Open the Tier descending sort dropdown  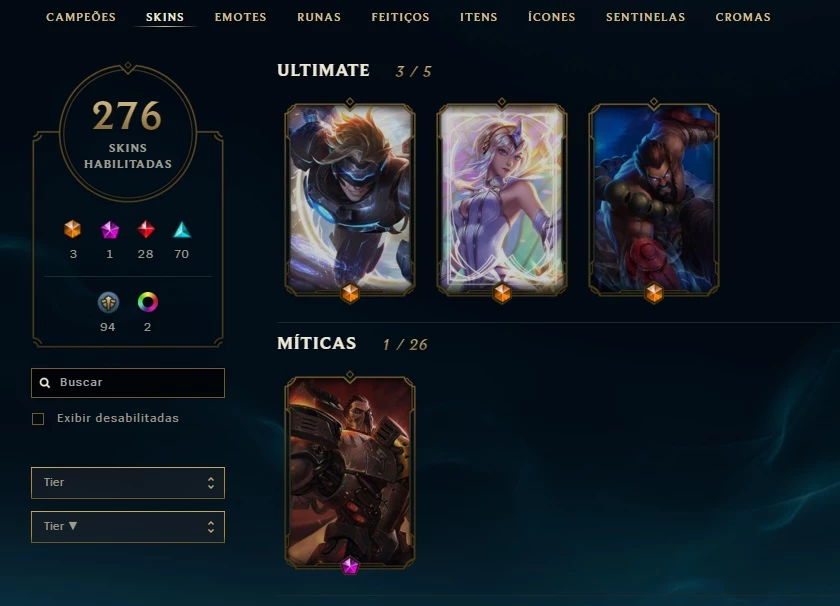coord(128,527)
